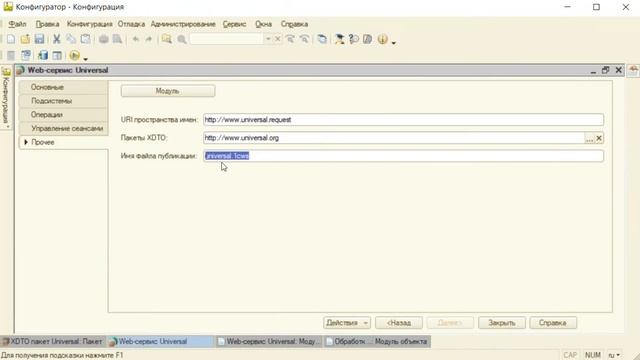The image size is (640, 360).
Task: Click the Cut scissors icon
Action: [x=57, y=39]
